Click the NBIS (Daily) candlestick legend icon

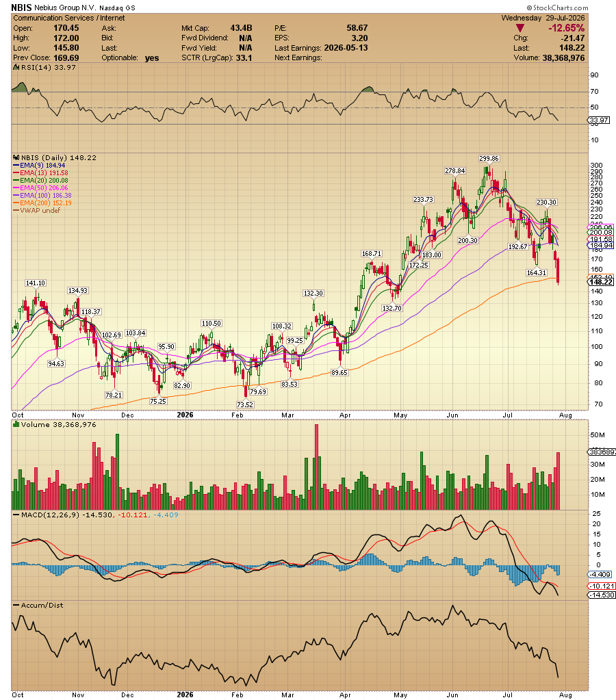[x=16, y=157]
